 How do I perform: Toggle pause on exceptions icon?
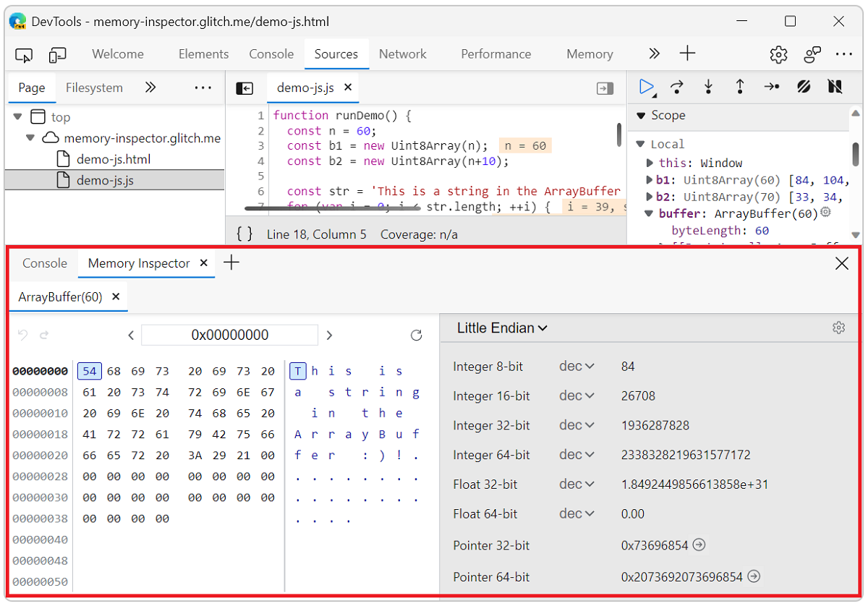[x=835, y=87]
